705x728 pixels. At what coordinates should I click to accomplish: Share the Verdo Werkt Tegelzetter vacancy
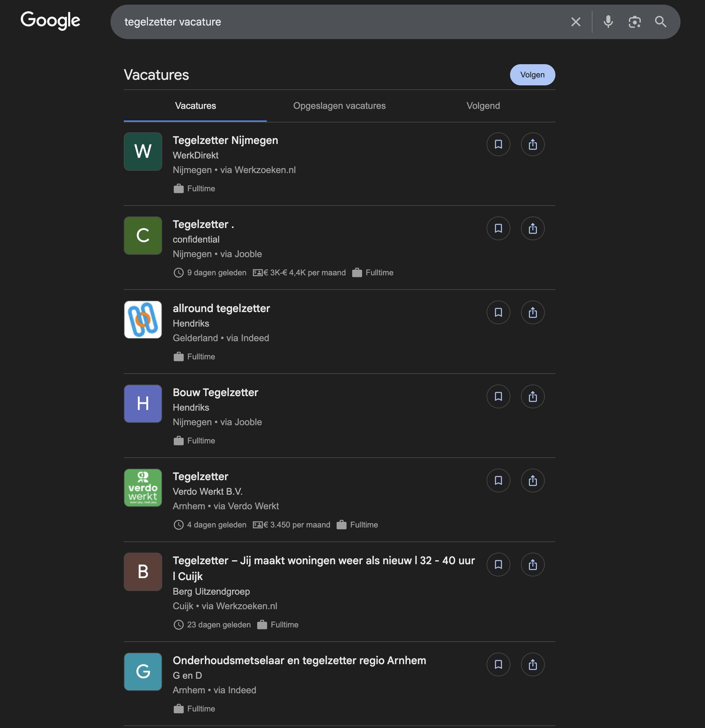[533, 480]
